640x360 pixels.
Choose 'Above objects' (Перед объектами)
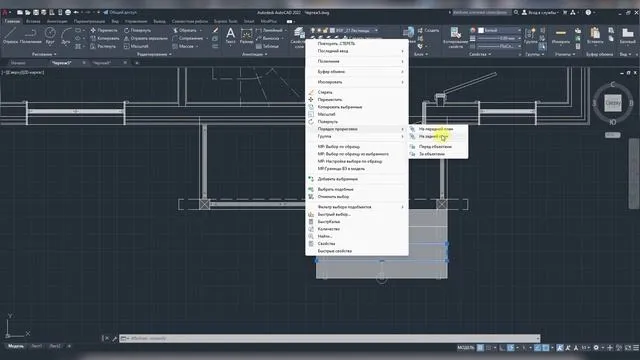pyautogui.click(x=438, y=147)
